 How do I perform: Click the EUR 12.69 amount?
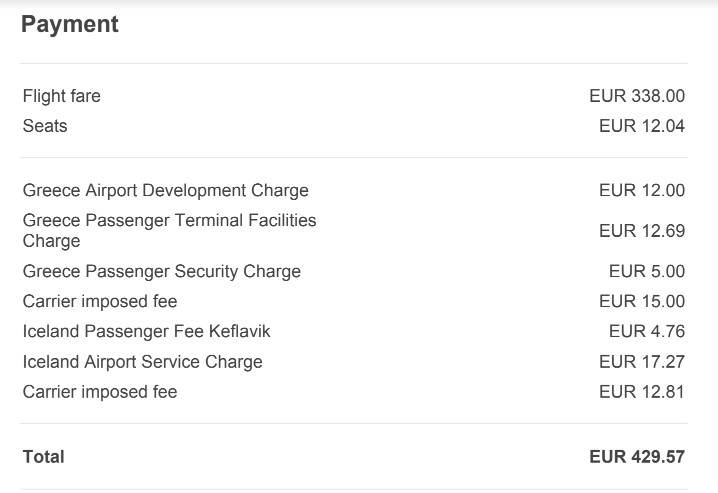(x=642, y=231)
